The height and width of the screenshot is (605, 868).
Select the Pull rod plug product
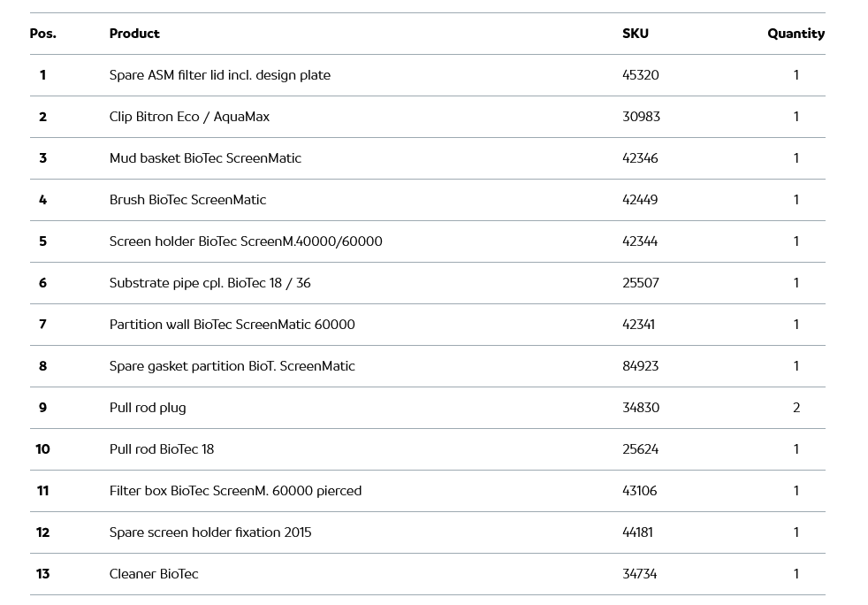coord(148,408)
